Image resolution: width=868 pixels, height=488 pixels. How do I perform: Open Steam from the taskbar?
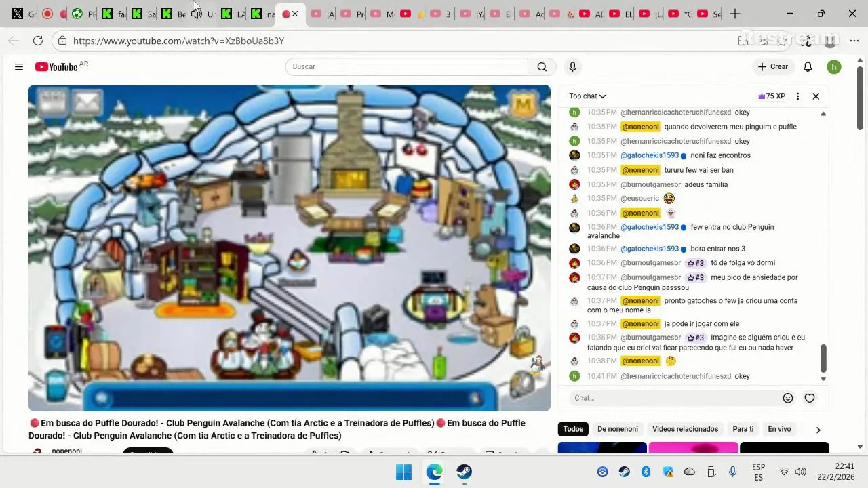click(464, 472)
